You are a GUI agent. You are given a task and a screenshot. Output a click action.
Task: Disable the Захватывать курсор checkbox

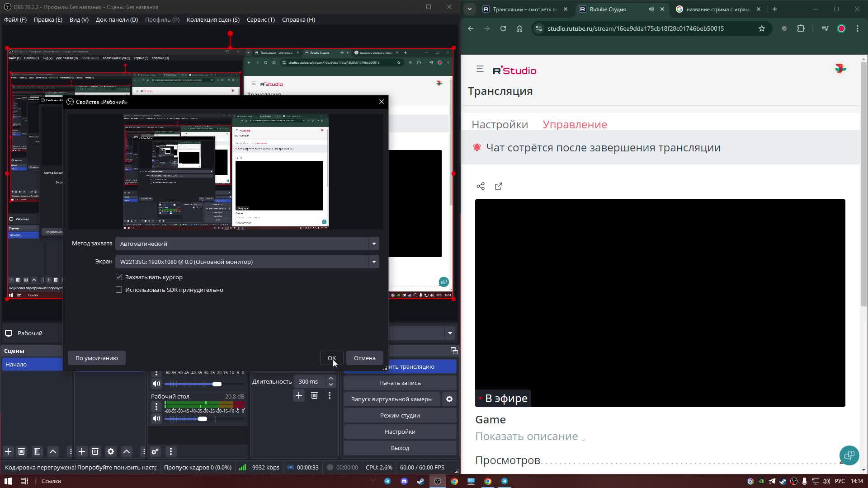(x=119, y=277)
